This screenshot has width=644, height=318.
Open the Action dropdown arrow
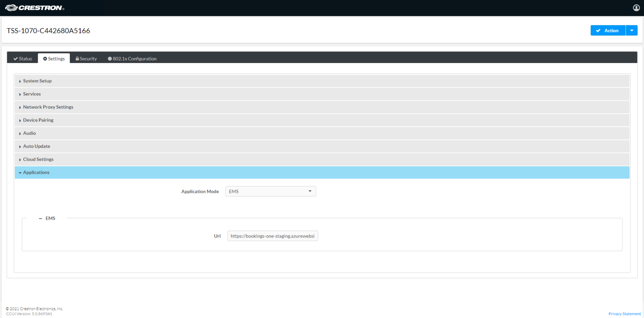tap(631, 31)
